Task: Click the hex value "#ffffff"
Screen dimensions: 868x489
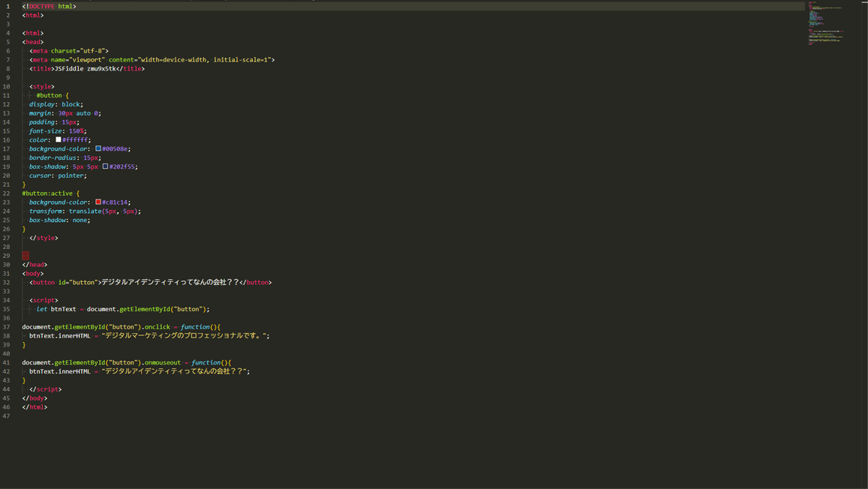Action: pyautogui.click(x=75, y=140)
